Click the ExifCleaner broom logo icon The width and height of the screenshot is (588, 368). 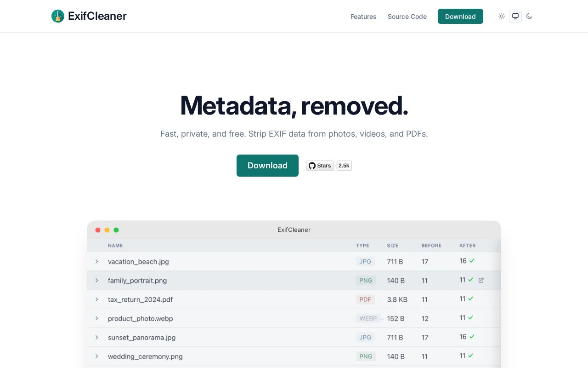tap(58, 16)
